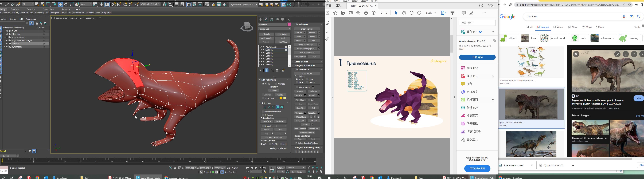
Task: Open the Subdivision ribbon menu
Action: click(78, 13)
